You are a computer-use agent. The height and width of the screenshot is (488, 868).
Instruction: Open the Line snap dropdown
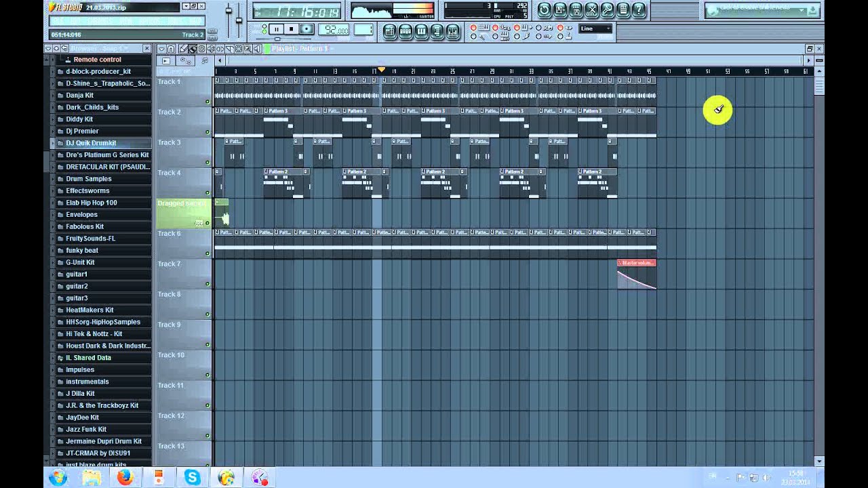(x=595, y=28)
